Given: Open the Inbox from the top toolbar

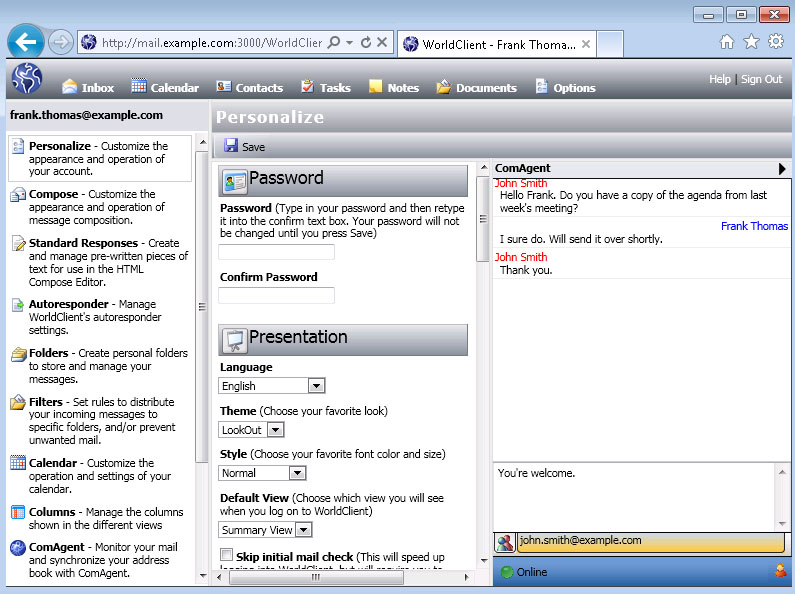Looking at the screenshot, I should pos(88,87).
